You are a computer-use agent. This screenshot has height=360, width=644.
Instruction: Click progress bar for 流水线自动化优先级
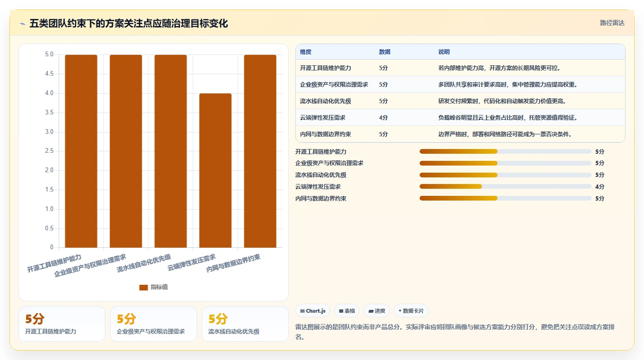coord(506,175)
